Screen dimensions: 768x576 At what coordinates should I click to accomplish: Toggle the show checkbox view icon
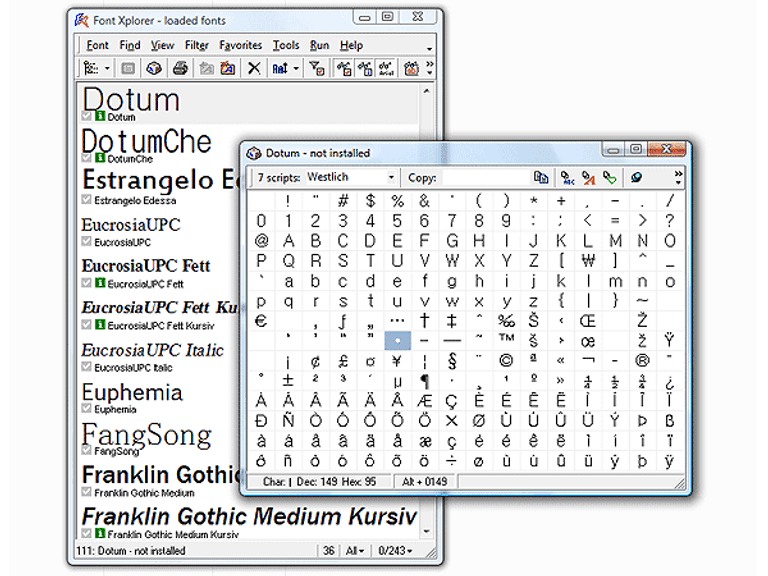pos(344,68)
